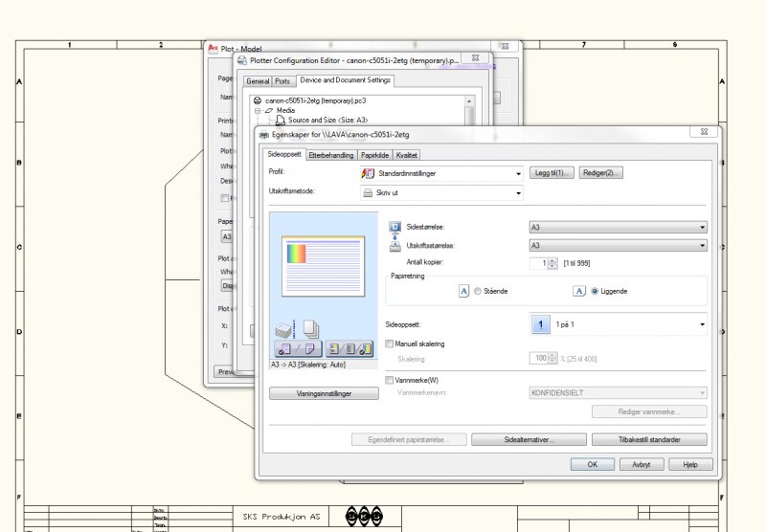Switch to the Sideoppsett tab
The image size is (766, 532).
(284, 154)
